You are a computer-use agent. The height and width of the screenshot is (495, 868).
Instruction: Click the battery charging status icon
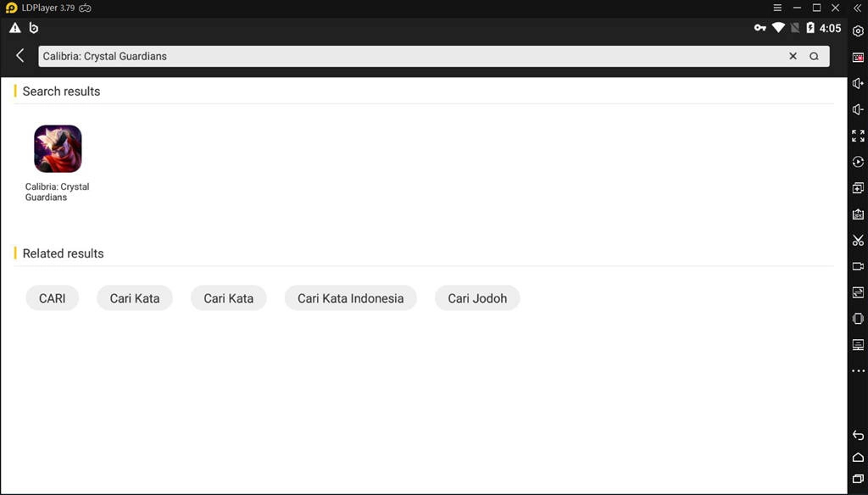click(x=810, y=28)
